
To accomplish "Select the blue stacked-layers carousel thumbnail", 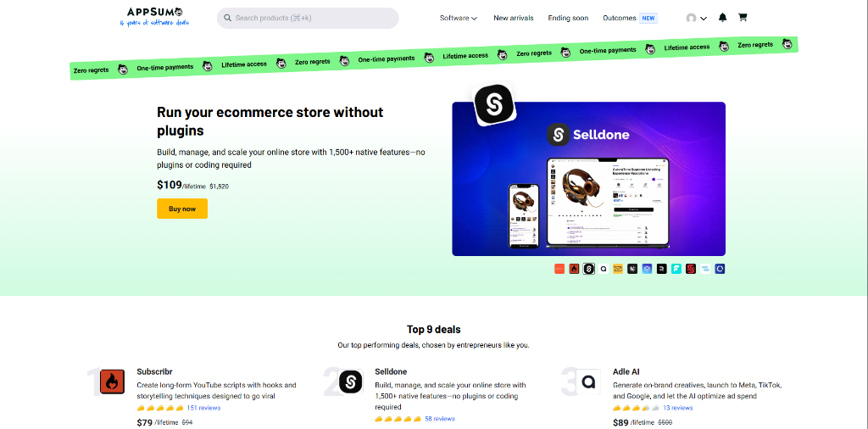I will click(x=647, y=269).
